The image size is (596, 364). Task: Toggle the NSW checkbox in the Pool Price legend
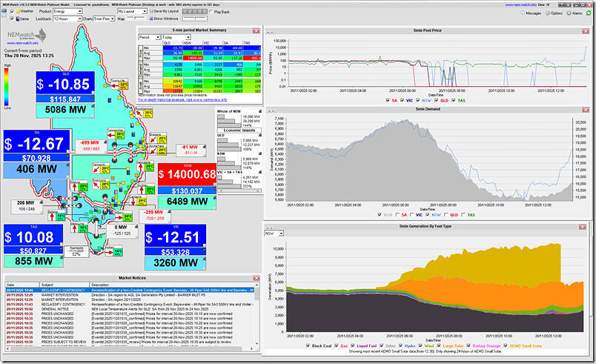click(418, 100)
